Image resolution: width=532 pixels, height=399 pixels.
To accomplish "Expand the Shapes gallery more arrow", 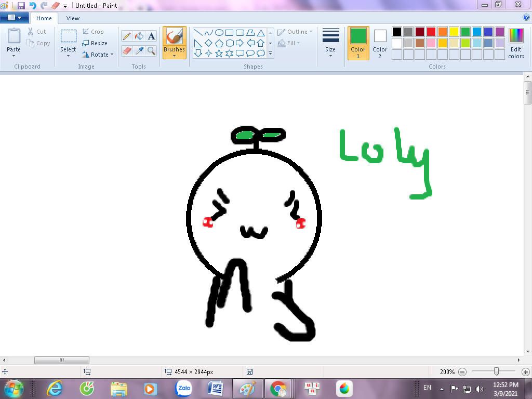I will (270, 54).
